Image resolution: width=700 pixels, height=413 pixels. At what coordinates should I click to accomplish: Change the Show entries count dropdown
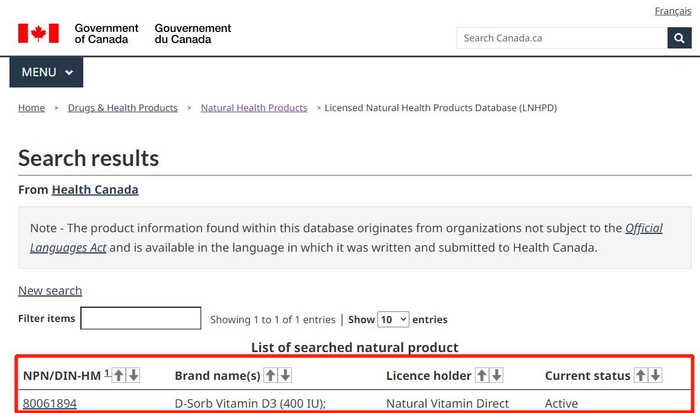(x=393, y=319)
